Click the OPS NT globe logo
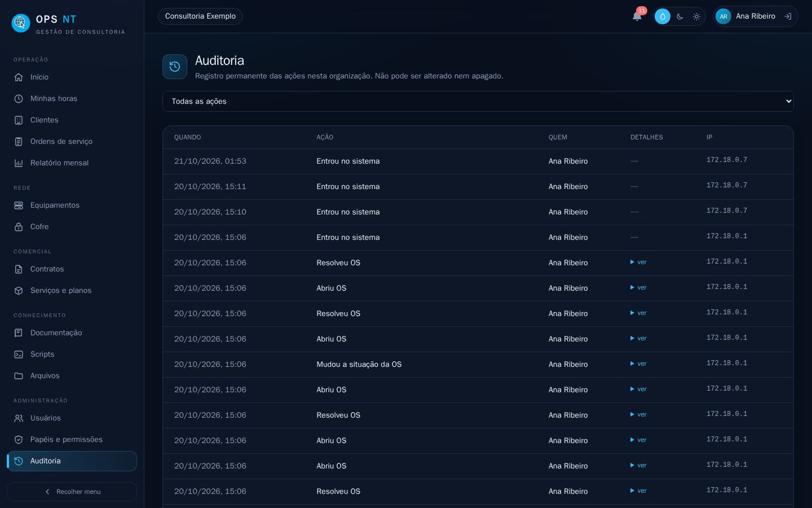Viewport: 812px width, 508px height. 21,23
